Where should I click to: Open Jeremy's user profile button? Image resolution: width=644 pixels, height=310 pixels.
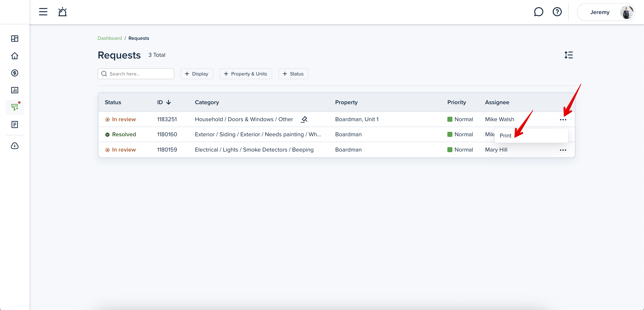(x=606, y=12)
